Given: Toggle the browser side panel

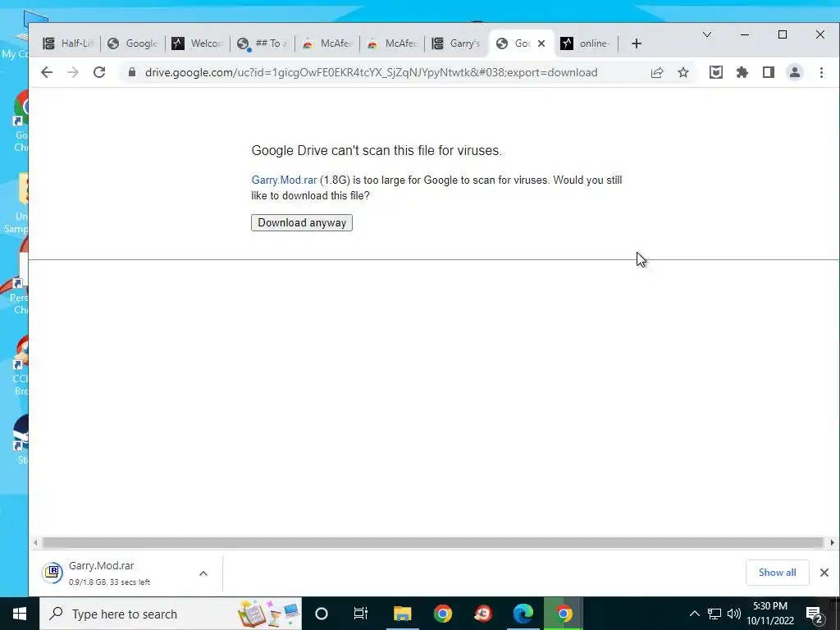Looking at the screenshot, I should pyautogui.click(x=768, y=72).
